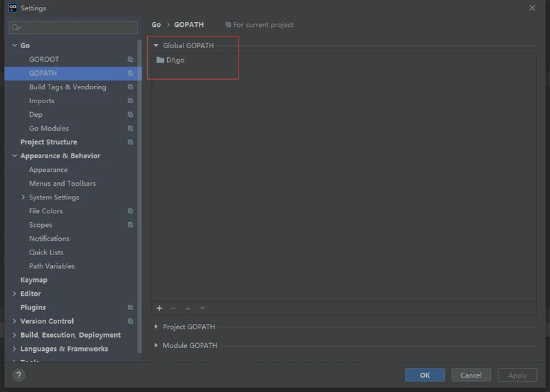Click the remove (minus) path icon
The height and width of the screenshot is (392, 550).
pyautogui.click(x=173, y=308)
